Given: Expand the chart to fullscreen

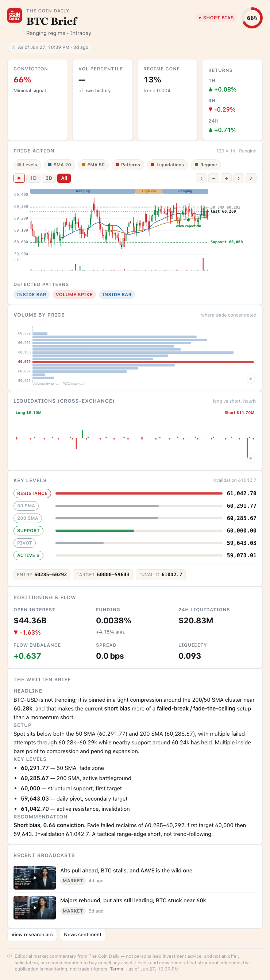Looking at the screenshot, I should click(251, 178).
